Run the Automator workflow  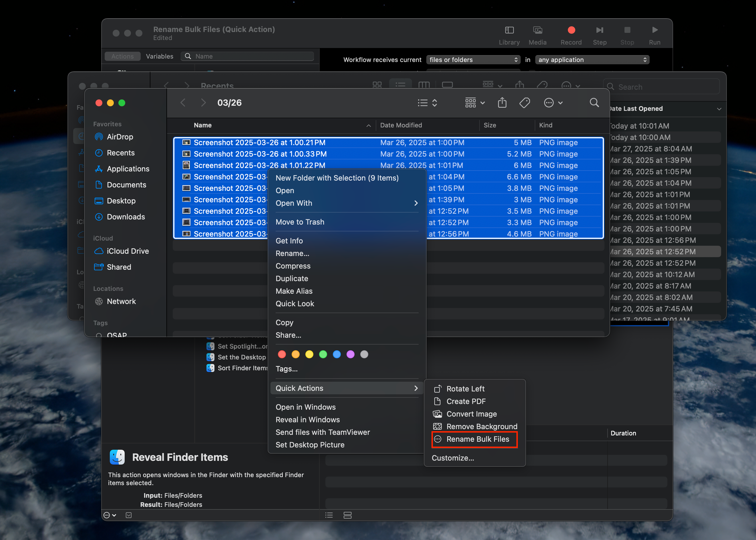[654, 35]
